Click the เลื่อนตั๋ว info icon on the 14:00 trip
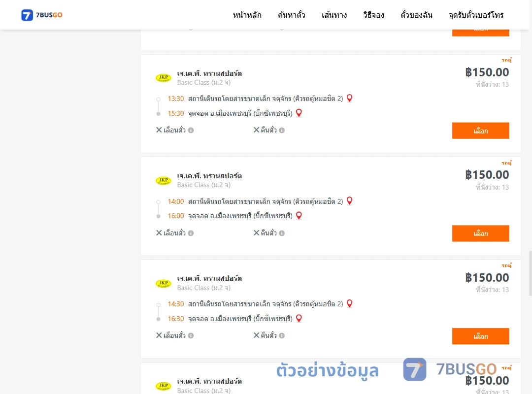 (x=191, y=233)
